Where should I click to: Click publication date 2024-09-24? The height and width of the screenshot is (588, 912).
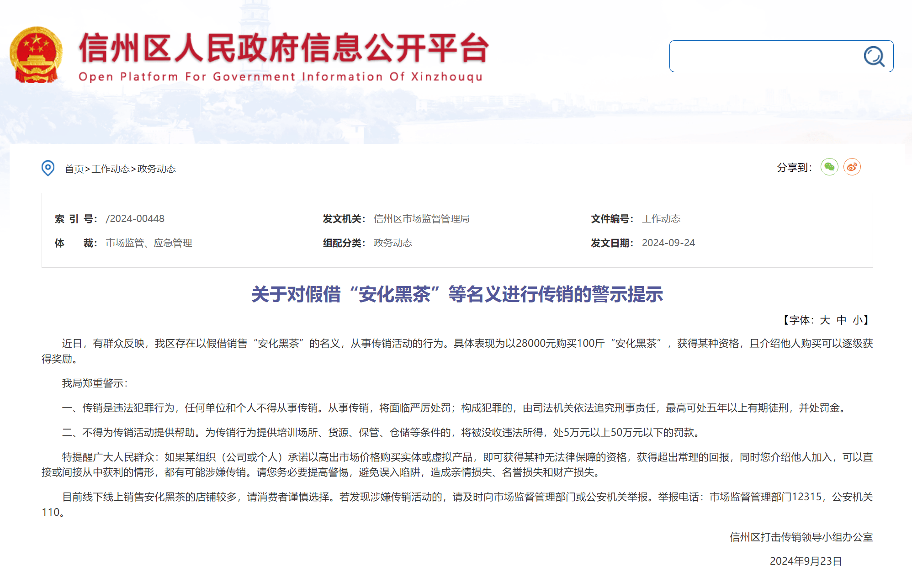pyautogui.click(x=668, y=243)
